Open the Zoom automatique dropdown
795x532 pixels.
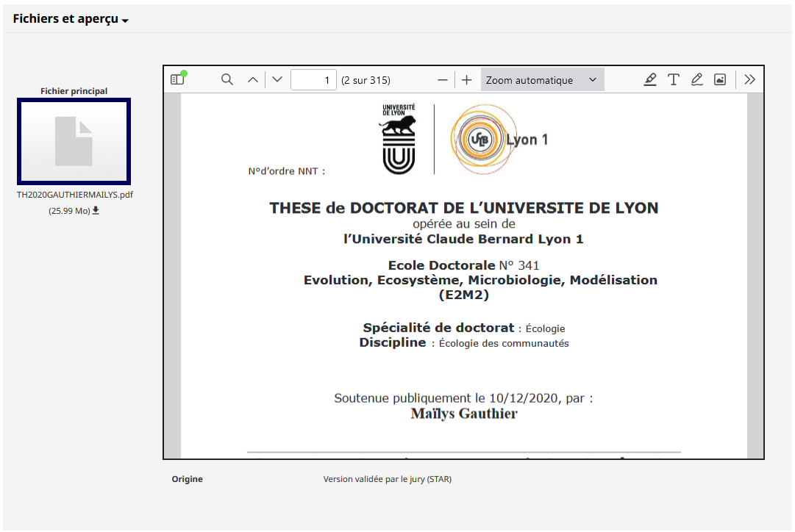coord(542,79)
